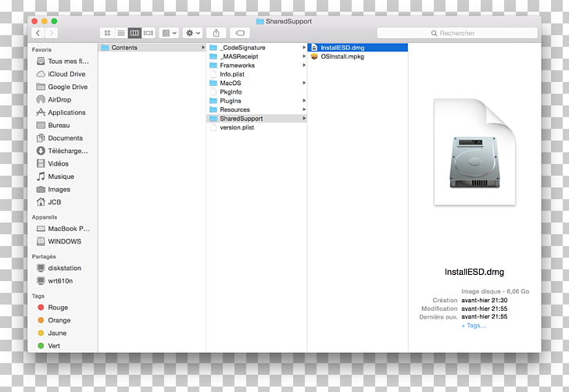569x392 pixels.
Task: Open AirDrop in the sidebar
Action: [59, 100]
